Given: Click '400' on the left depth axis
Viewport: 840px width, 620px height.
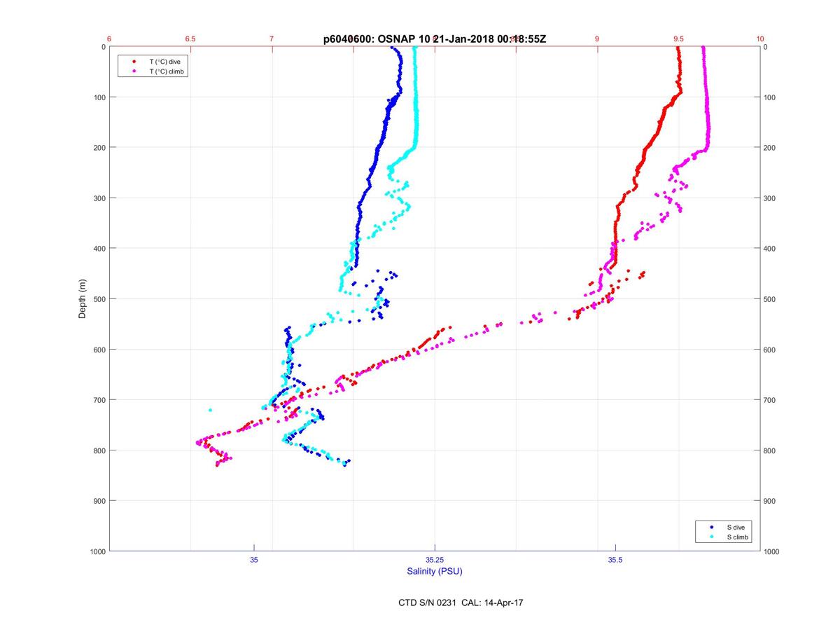Looking at the screenshot, I should (x=99, y=249).
